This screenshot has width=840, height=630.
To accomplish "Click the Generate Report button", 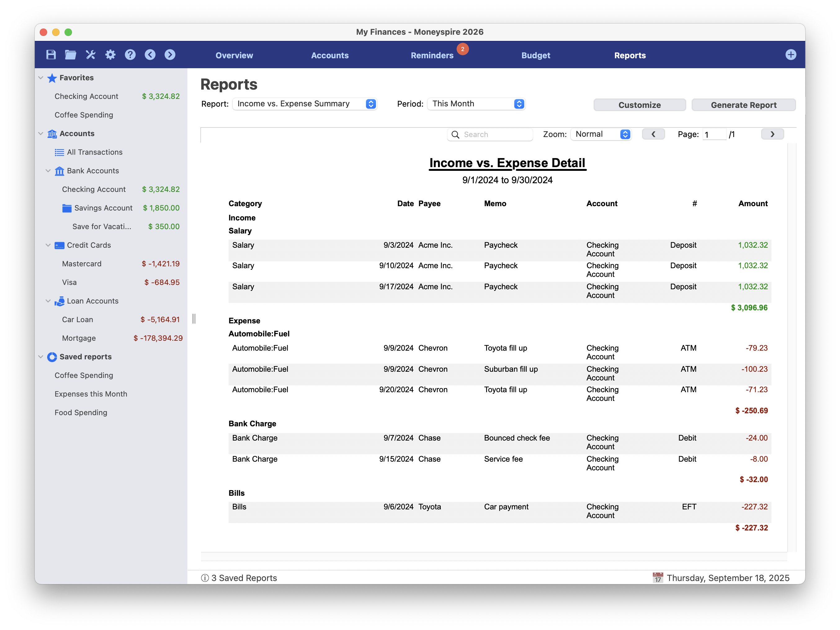I will point(743,105).
